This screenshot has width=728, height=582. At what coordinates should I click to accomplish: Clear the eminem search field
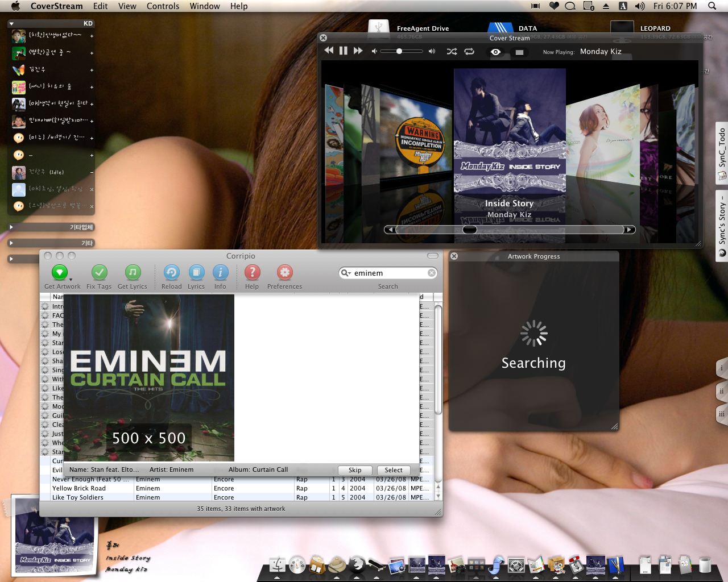pos(432,273)
